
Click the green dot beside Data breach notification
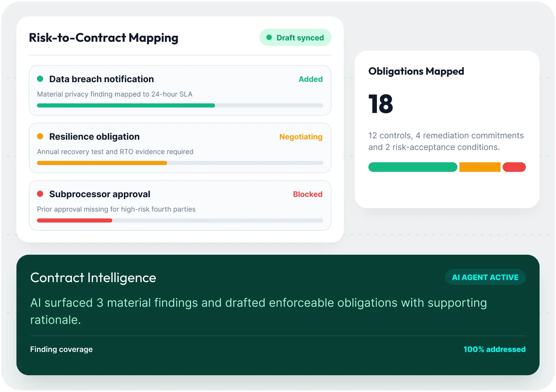(x=40, y=79)
